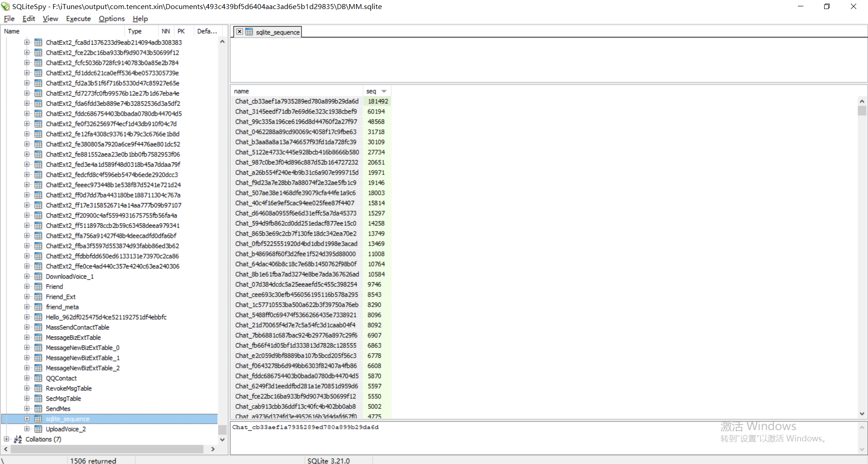Click the table icon beside MessageNewBizExtTable_1
Image resolution: width=868 pixels, height=464 pixels.
tap(38, 358)
